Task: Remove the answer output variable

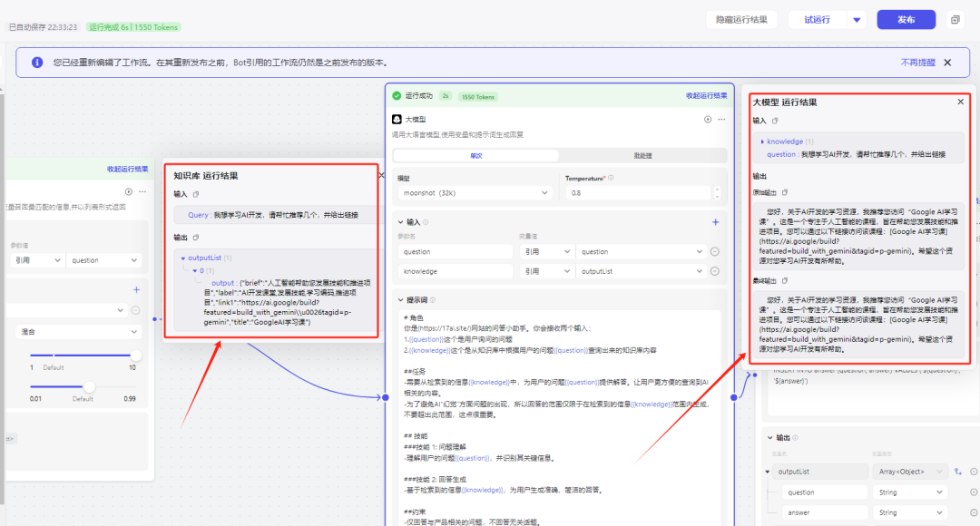Action: 974,512
